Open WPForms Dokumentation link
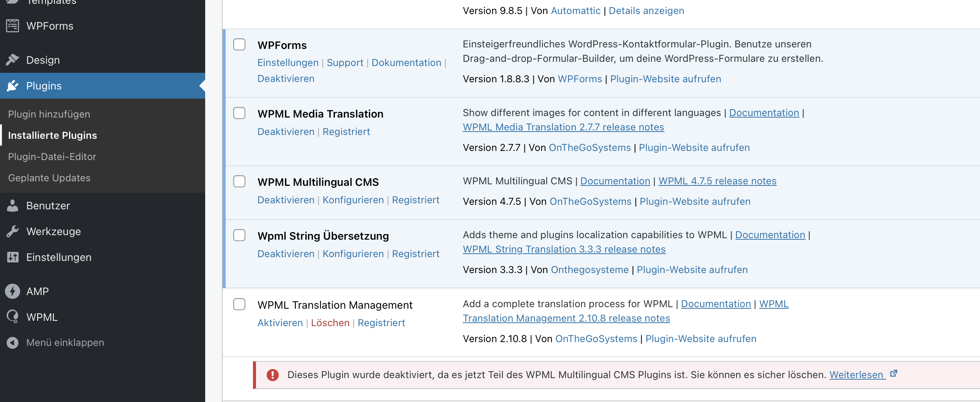 406,62
